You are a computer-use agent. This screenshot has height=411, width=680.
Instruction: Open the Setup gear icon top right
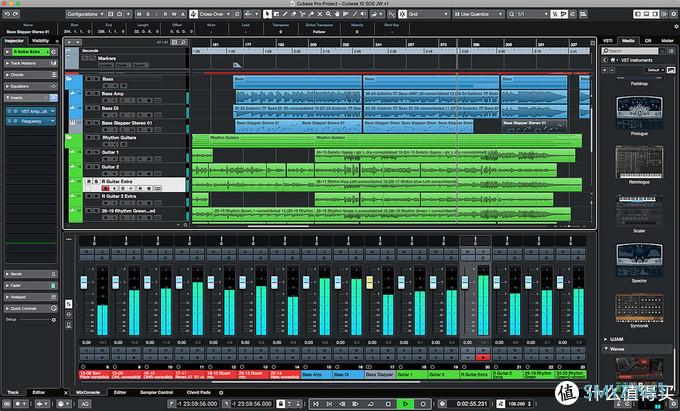click(674, 14)
